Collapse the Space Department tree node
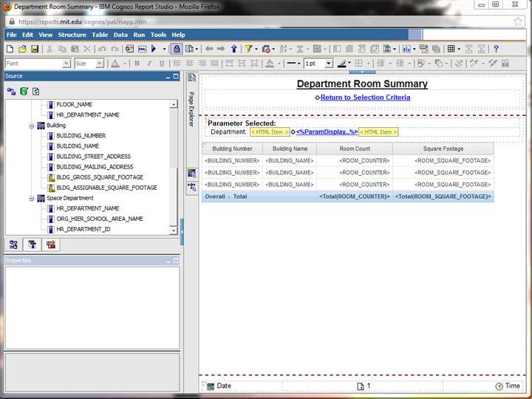The height and width of the screenshot is (399, 532). (x=32, y=198)
